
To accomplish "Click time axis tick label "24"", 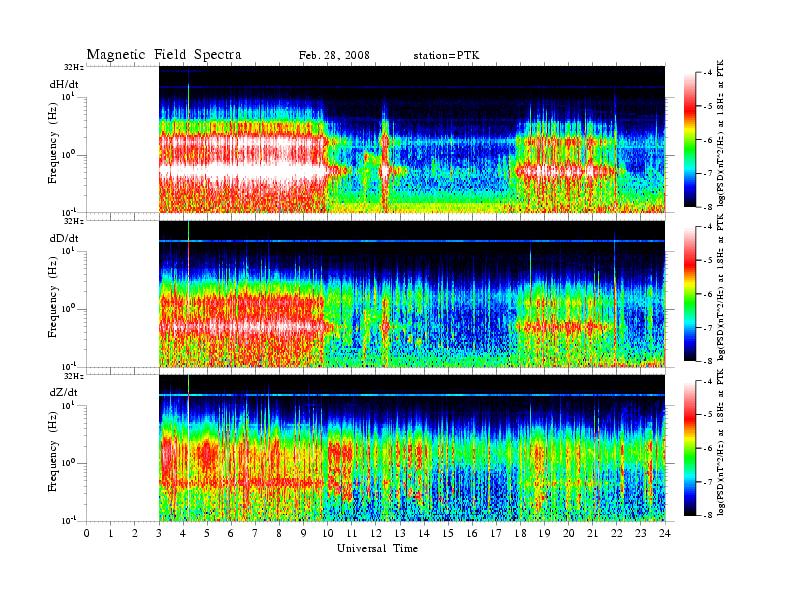I will (x=665, y=533).
